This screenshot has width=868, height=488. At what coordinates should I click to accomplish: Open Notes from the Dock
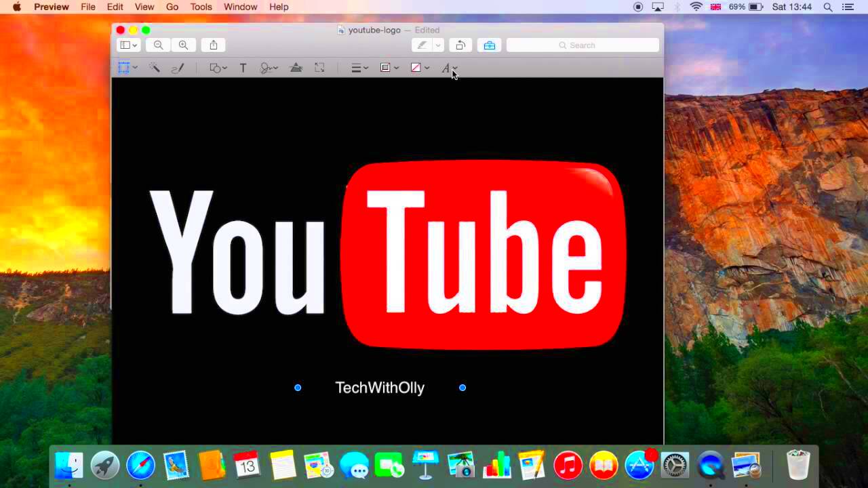pyautogui.click(x=283, y=466)
